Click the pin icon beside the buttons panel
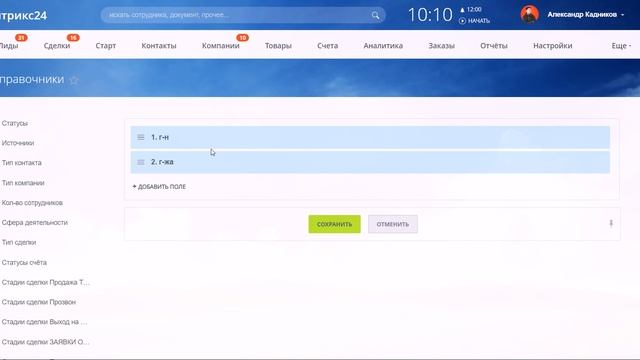This screenshot has width=640, height=360. coord(611,223)
